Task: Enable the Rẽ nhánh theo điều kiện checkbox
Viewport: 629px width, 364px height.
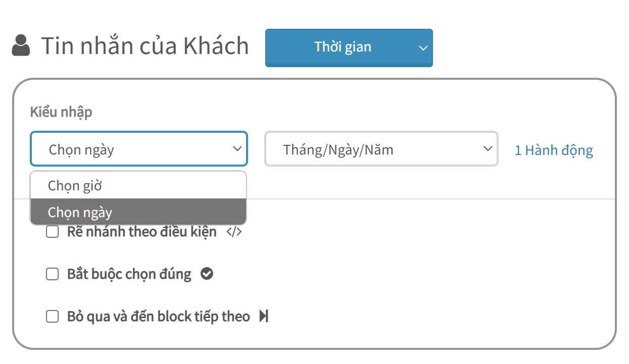Action: point(53,232)
